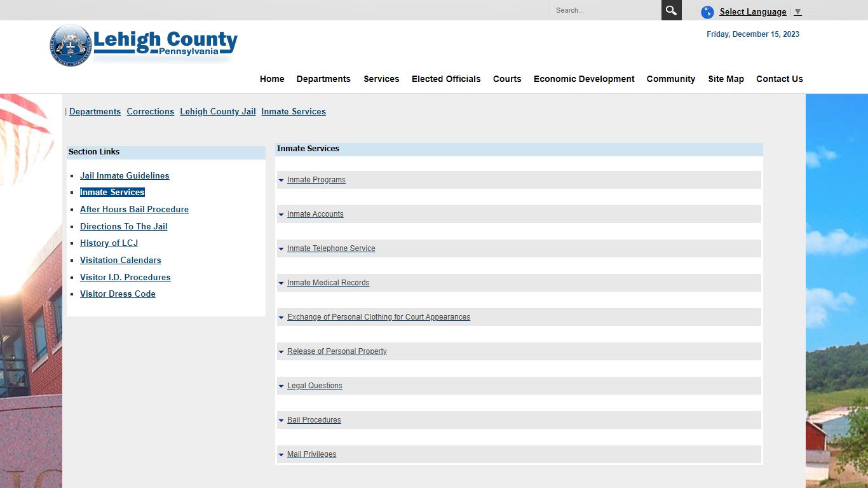This screenshot has height=488, width=868.
Task: Click arrow icon beside Inmate Medical Records
Action: [281, 283]
